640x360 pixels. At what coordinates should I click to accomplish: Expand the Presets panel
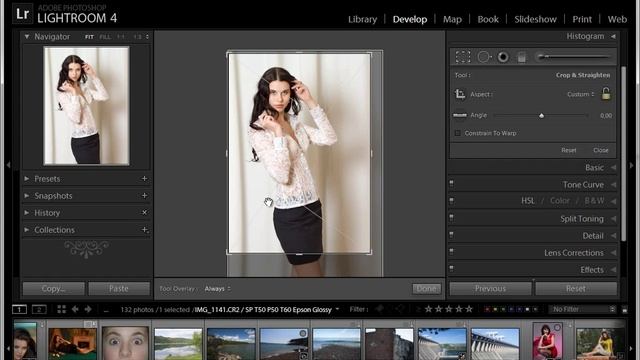[27, 179]
